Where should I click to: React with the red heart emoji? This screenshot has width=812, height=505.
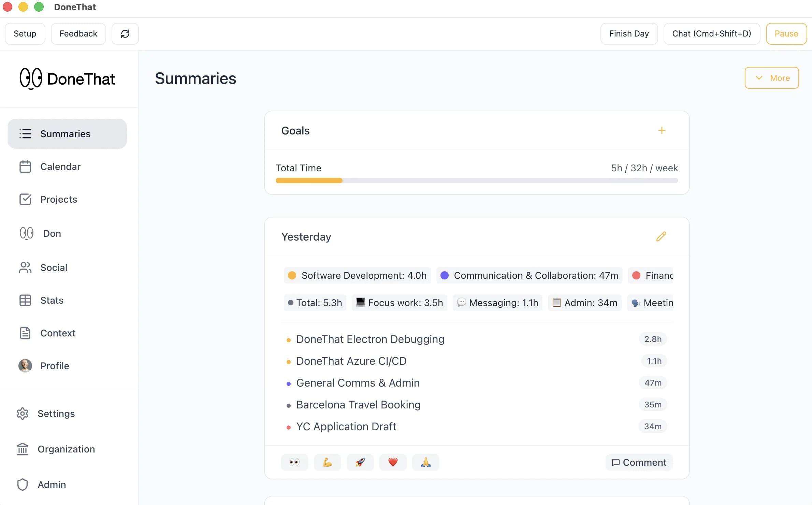(x=393, y=462)
